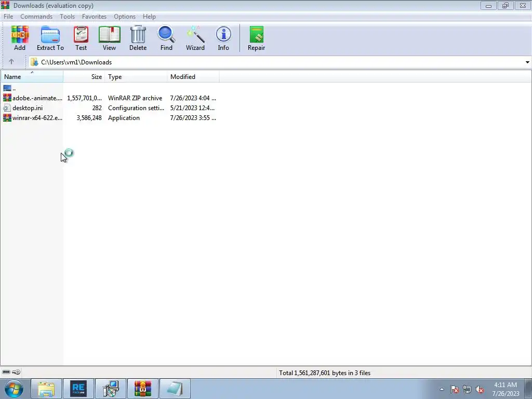This screenshot has width=532, height=399.
Task: Click the desktop.ini file icon
Action: pyautogui.click(x=7, y=108)
